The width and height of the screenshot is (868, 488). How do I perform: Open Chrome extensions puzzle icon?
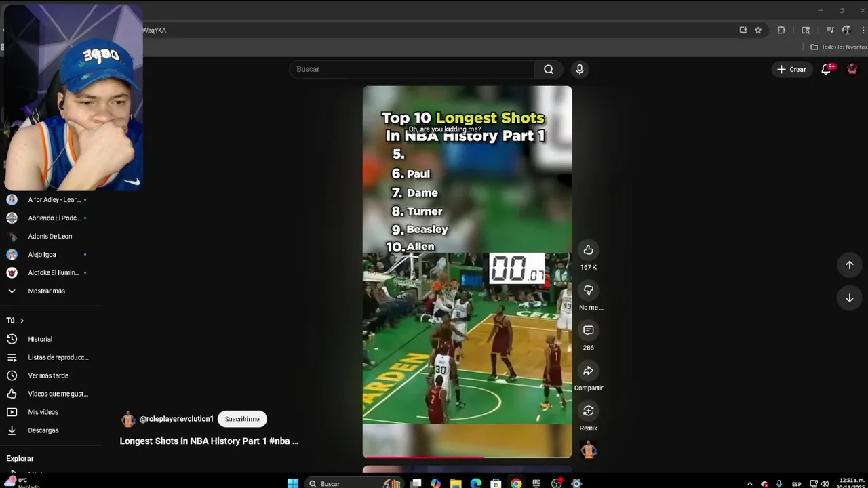tap(781, 30)
